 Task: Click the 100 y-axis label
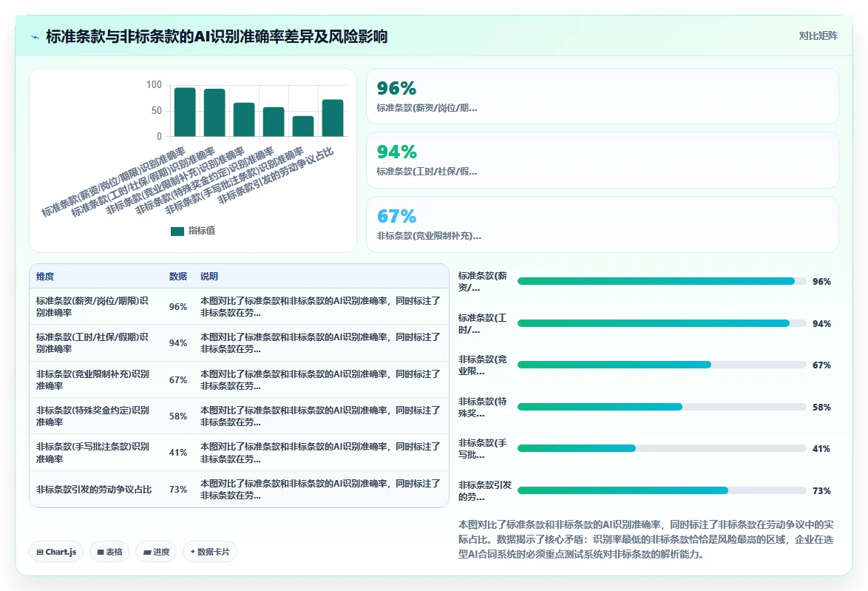tap(154, 85)
